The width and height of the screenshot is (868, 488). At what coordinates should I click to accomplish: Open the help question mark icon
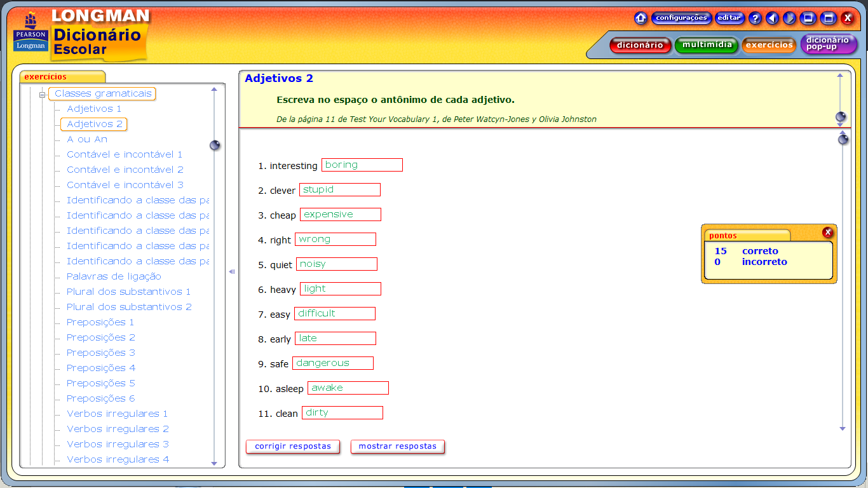[x=755, y=18]
